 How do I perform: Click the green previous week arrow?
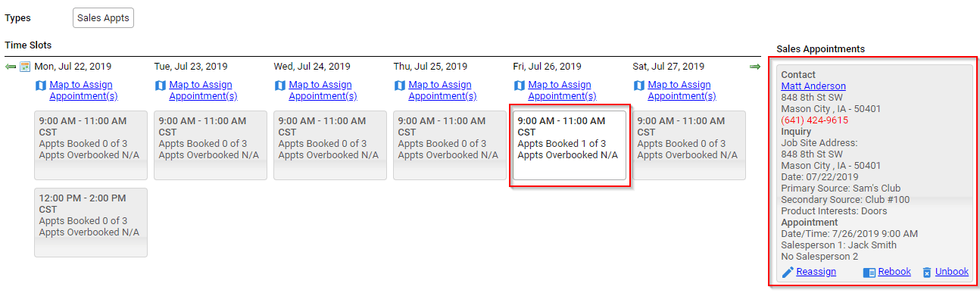point(11,67)
